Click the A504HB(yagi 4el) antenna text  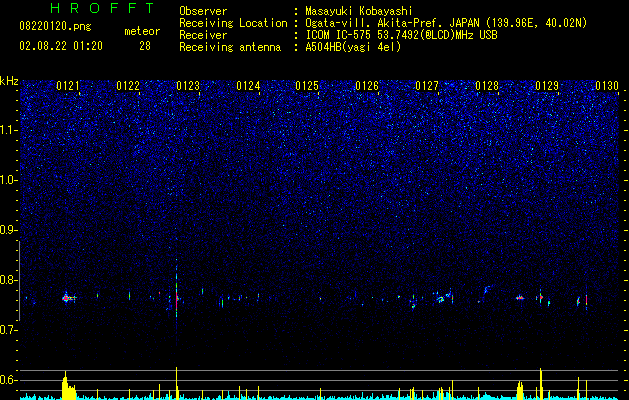353,47
